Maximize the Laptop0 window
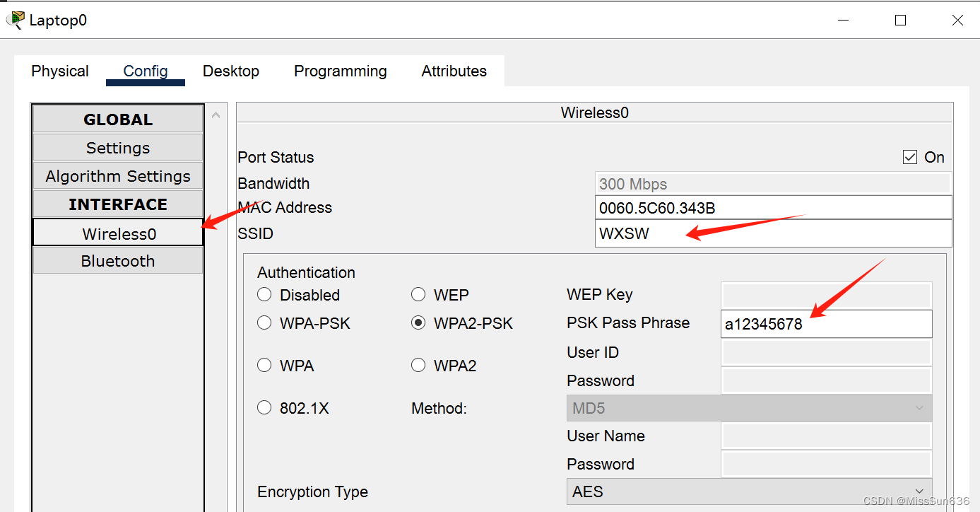The height and width of the screenshot is (512, 980). click(900, 21)
